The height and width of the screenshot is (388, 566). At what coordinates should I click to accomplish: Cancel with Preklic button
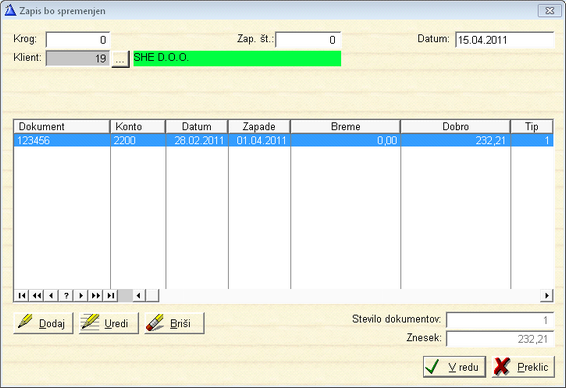pos(523,367)
